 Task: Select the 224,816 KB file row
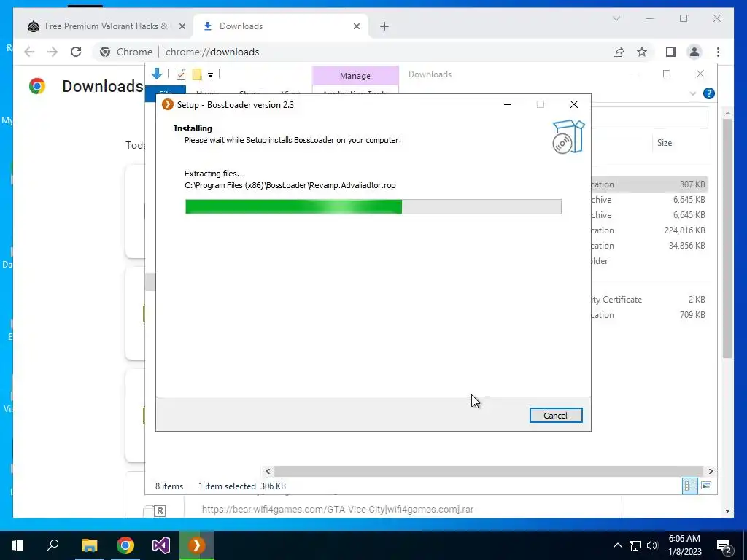click(x=650, y=230)
